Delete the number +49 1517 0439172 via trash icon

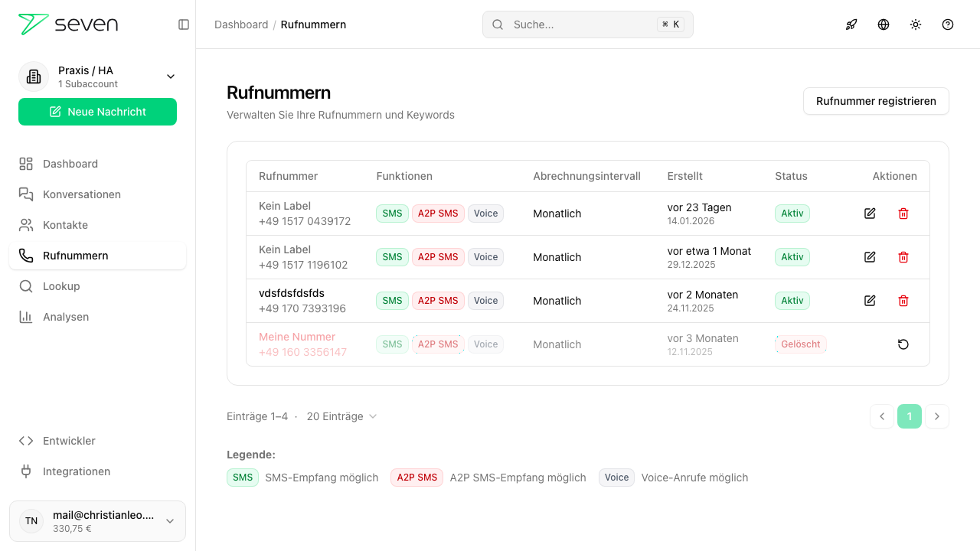pos(903,214)
